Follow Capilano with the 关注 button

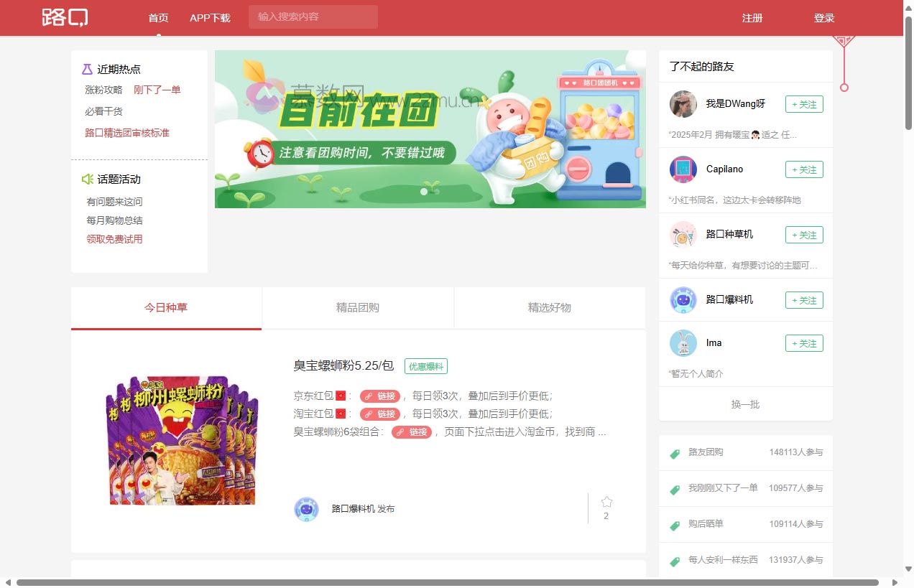click(803, 169)
